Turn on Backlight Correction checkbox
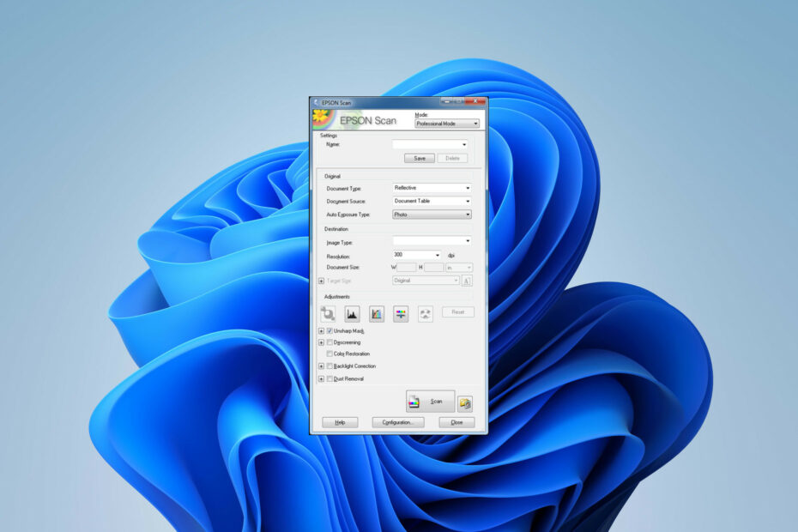The height and width of the screenshot is (532, 798). [329, 366]
